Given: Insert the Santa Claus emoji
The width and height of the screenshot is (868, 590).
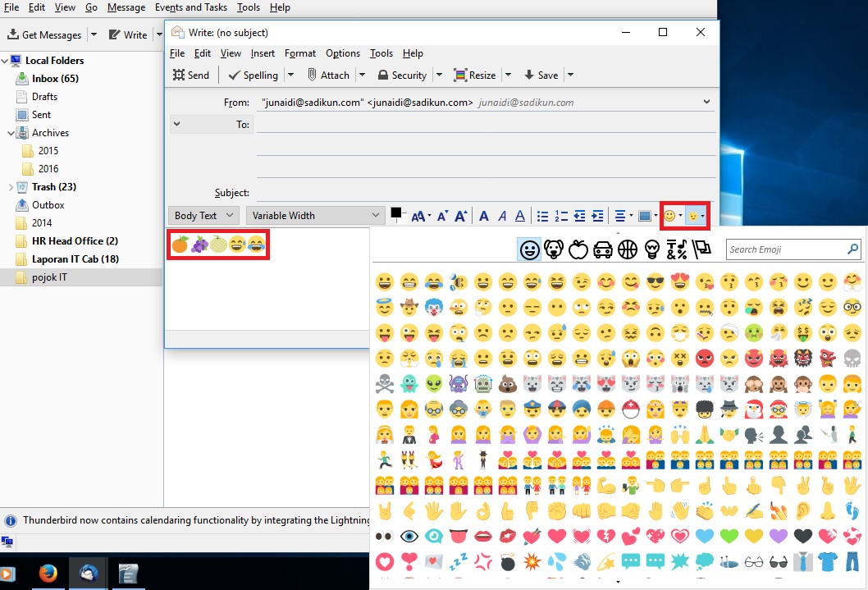Looking at the screenshot, I should (x=754, y=409).
